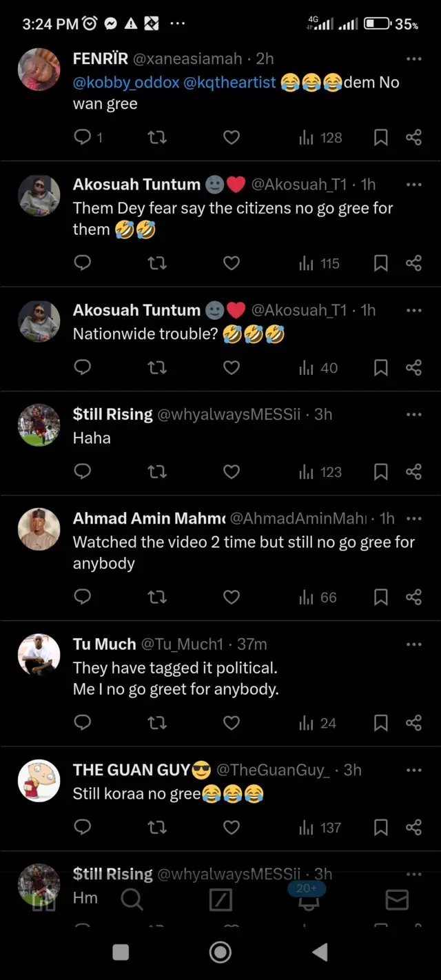Open the Grok slash icon
The height and width of the screenshot is (980, 441).
(x=220, y=899)
